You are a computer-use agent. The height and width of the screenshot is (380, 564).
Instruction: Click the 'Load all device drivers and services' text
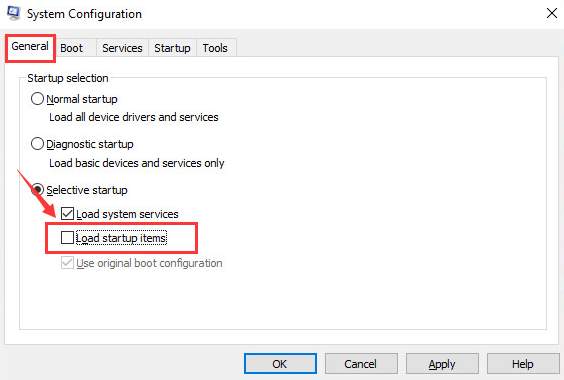click(x=134, y=117)
